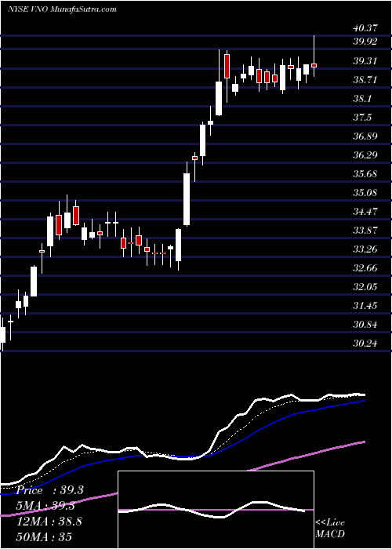
Task: Select the 36.29 price axis label
Action: (366, 155)
